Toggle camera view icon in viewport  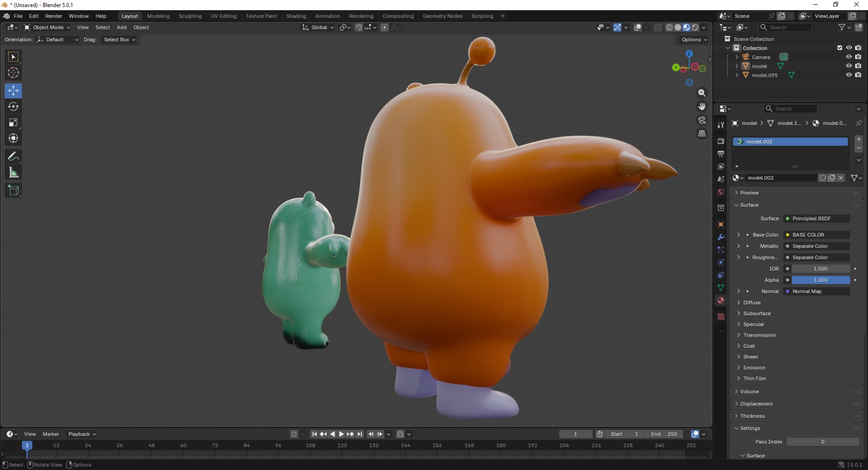[702, 120]
